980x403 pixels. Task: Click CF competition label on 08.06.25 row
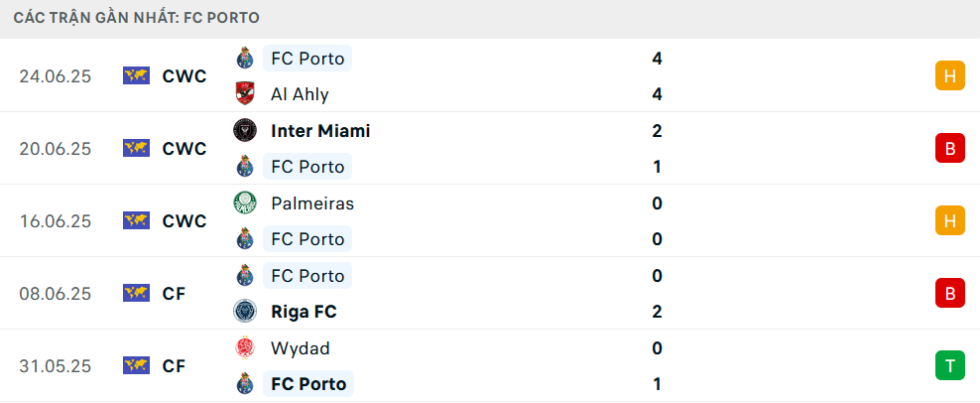coord(174,294)
